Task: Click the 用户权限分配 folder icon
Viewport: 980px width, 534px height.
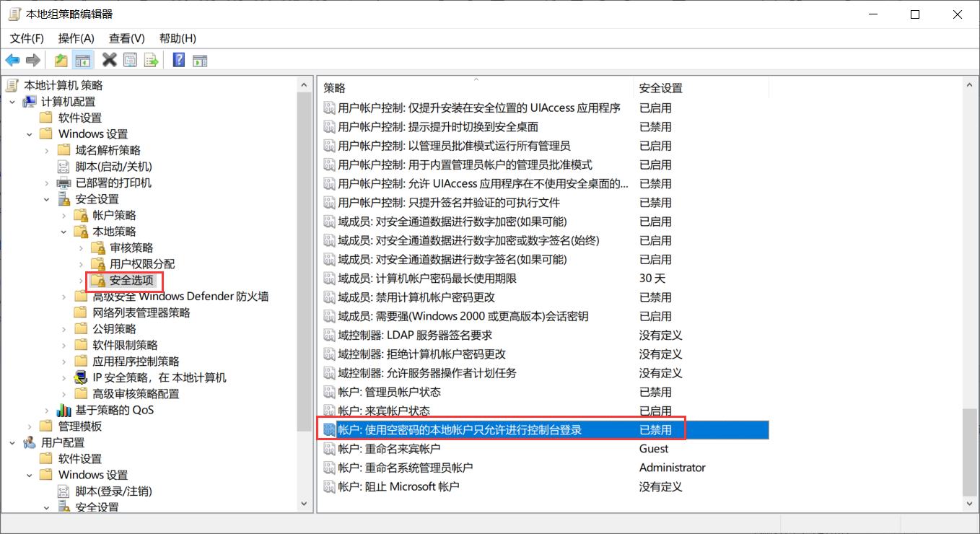Action: point(98,264)
